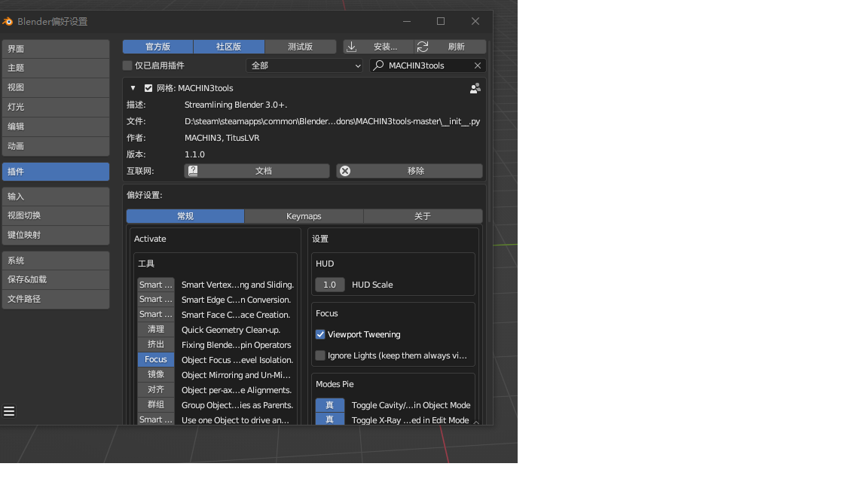Image resolution: width=868 pixels, height=488 pixels.
Task: Click the authors MACHIN3, TitusLVR text
Action: click(222, 138)
